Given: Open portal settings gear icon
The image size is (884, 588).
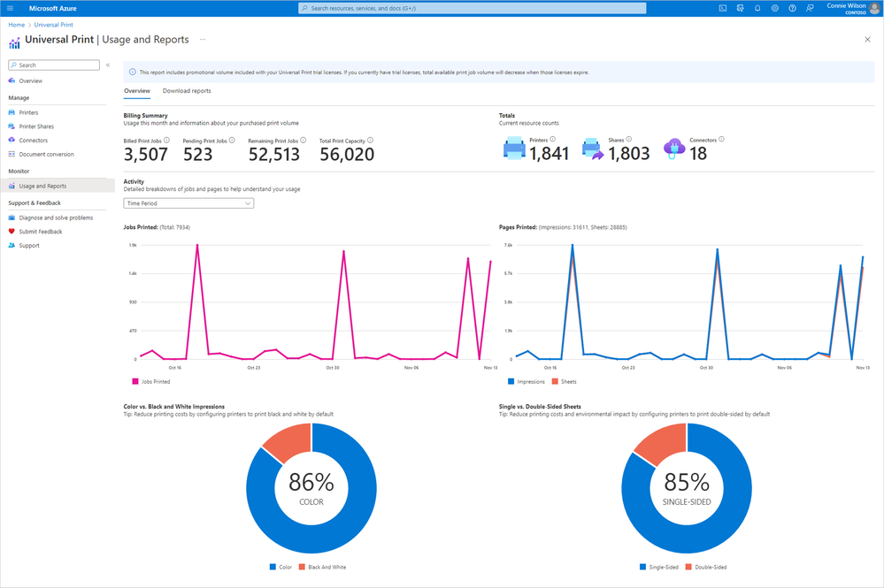Looking at the screenshot, I should [x=775, y=8].
